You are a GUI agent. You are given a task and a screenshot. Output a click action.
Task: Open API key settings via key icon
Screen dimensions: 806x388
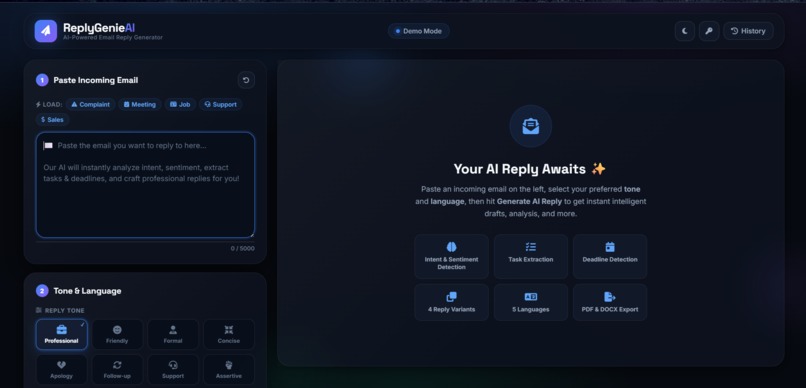pyautogui.click(x=709, y=31)
